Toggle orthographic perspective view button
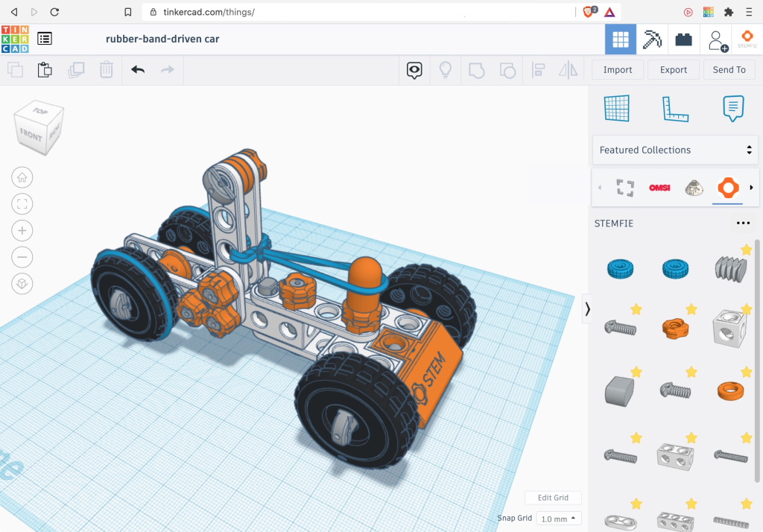 (22, 284)
